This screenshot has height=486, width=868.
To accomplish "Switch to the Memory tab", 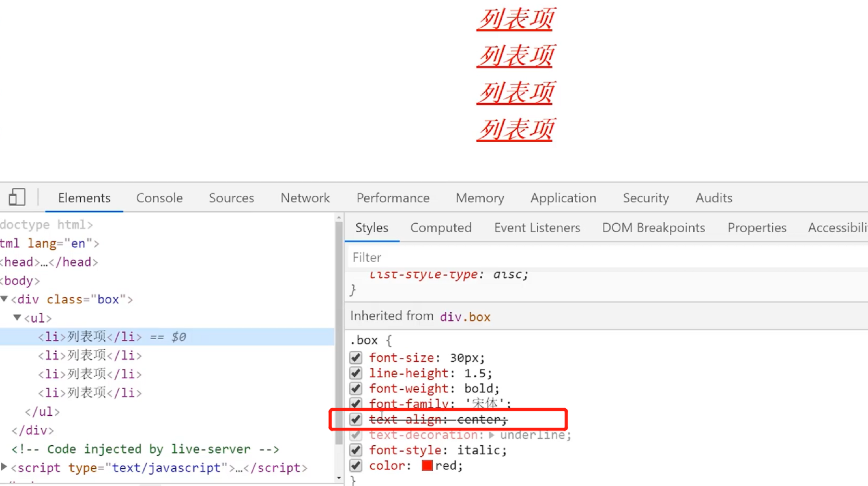I will pyautogui.click(x=480, y=198).
